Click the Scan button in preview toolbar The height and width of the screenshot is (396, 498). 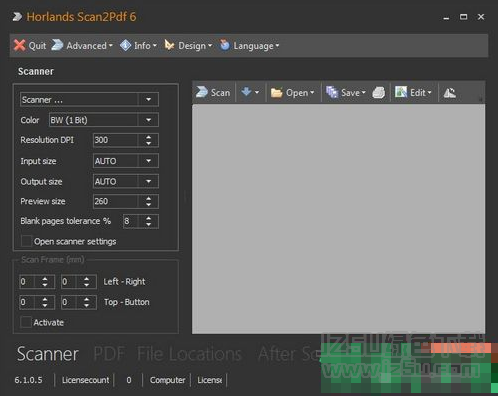click(213, 92)
